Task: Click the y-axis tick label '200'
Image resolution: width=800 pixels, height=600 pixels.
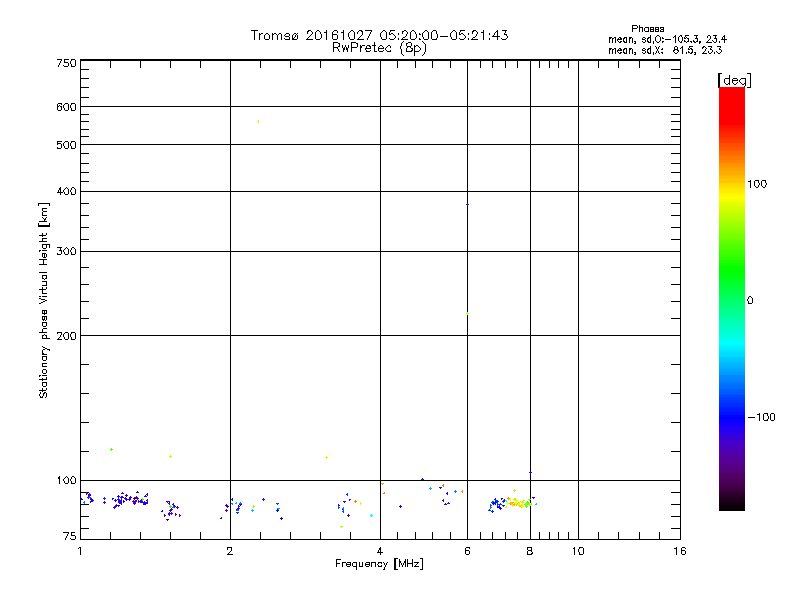Action: [66, 336]
